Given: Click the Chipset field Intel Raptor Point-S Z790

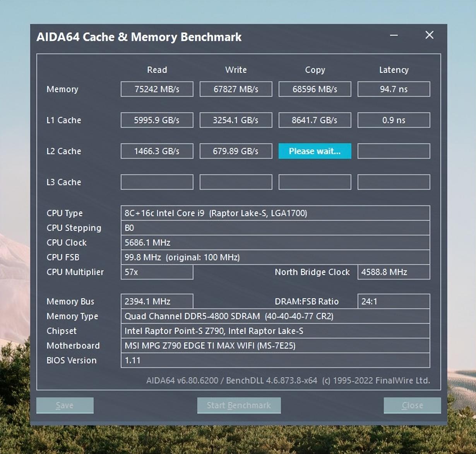Looking at the screenshot, I should [x=275, y=331].
